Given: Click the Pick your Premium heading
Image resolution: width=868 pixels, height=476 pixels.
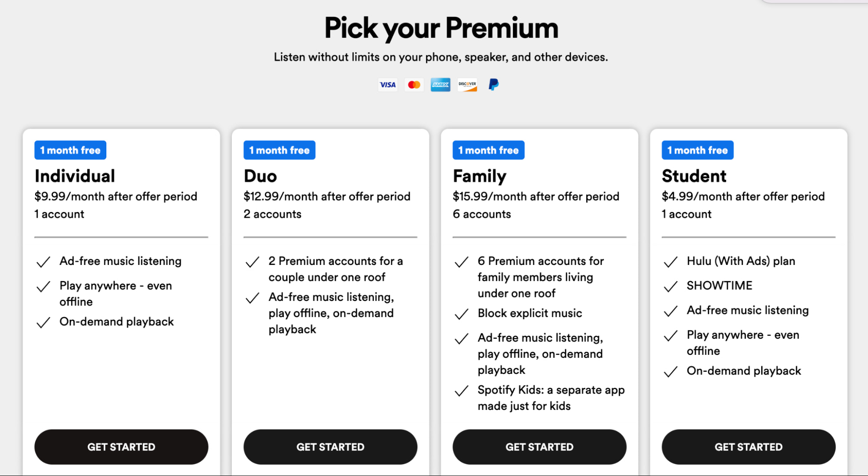Looking at the screenshot, I should point(441,28).
